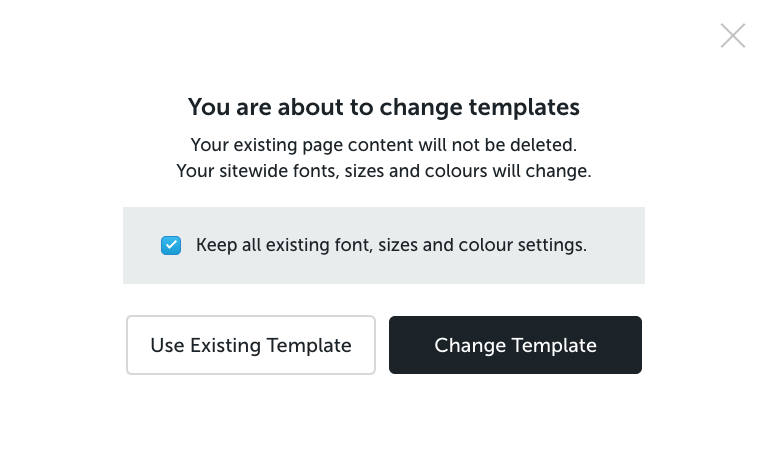Dismiss the dialog with the X icon
This screenshot has height=467, width=767.
point(733,36)
